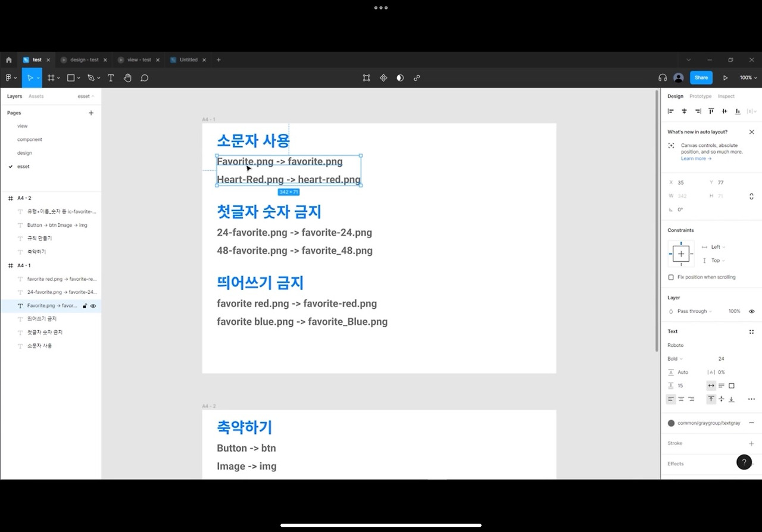This screenshot has height=532, width=762.
Task: Set text resizing to auto height
Action: [721, 386]
